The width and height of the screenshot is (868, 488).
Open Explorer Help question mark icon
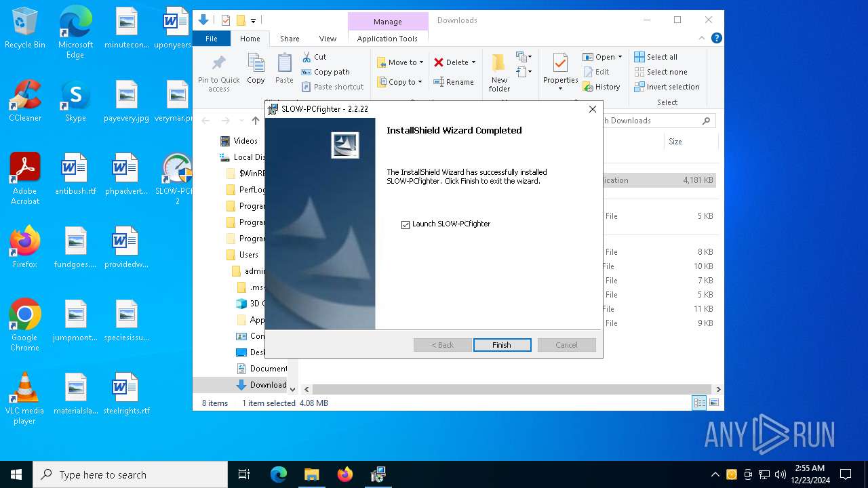coord(716,39)
